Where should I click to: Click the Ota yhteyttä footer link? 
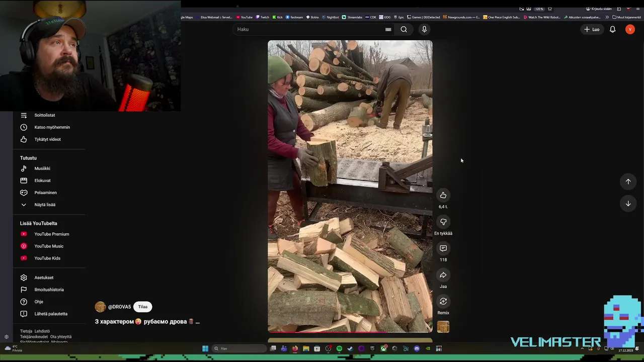point(61,337)
